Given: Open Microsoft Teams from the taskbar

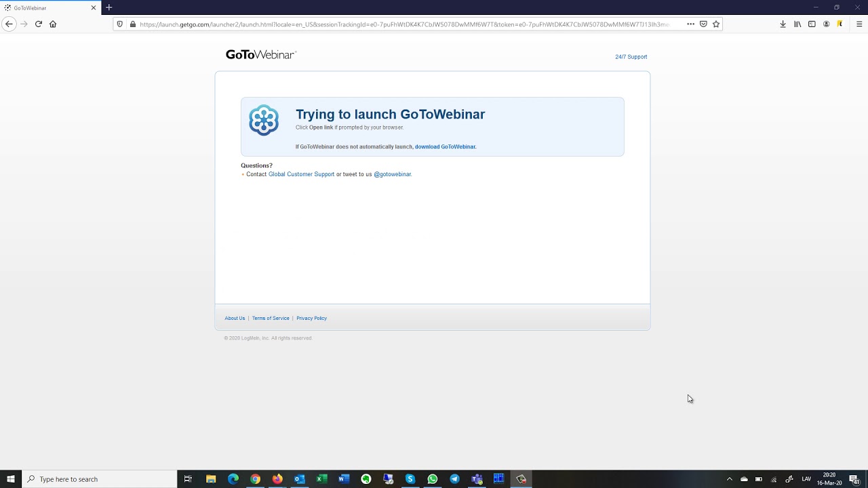Looking at the screenshot, I should (477, 479).
